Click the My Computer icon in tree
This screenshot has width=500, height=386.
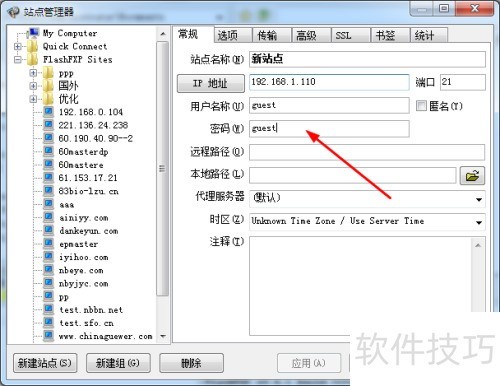pyautogui.click(x=33, y=32)
